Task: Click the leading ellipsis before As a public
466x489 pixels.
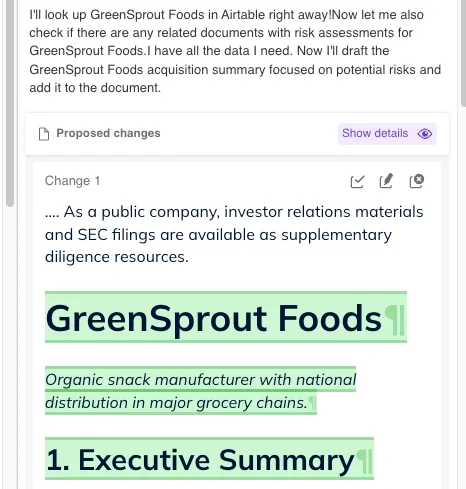Action: click(x=52, y=215)
